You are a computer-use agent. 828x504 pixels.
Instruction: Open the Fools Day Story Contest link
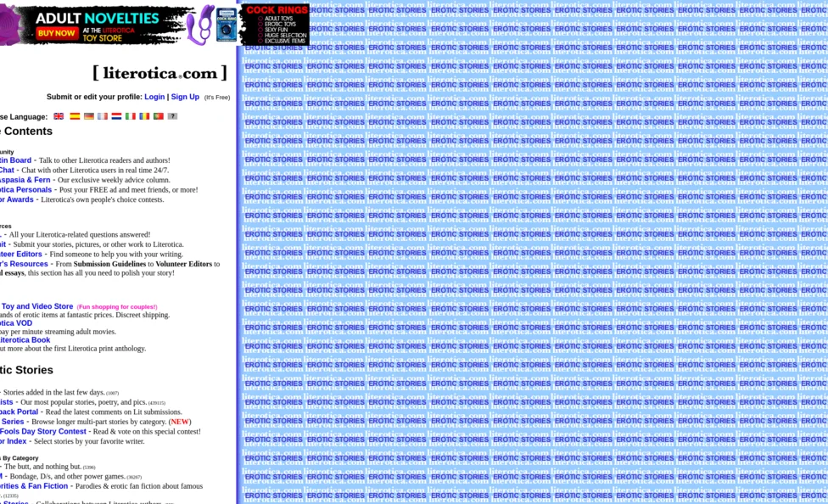tap(42, 432)
